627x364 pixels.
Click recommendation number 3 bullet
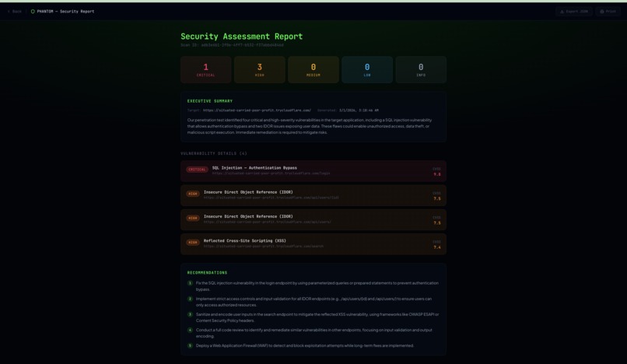tap(190, 314)
